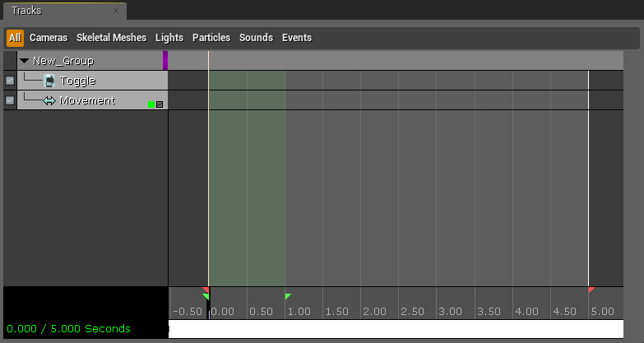The height and width of the screenshot is (343, 644).
Task: Close the Tracks panel tab
Action: tap(116, 11)
